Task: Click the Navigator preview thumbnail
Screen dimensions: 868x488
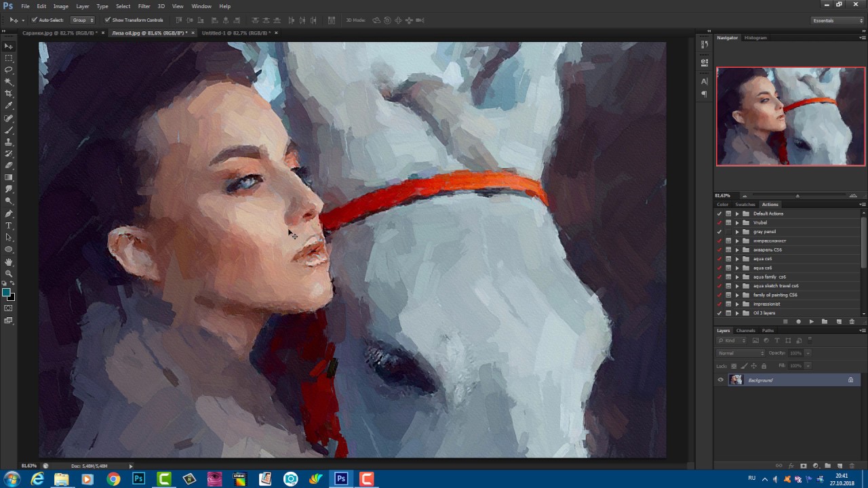Action: (x=791, y=116)
